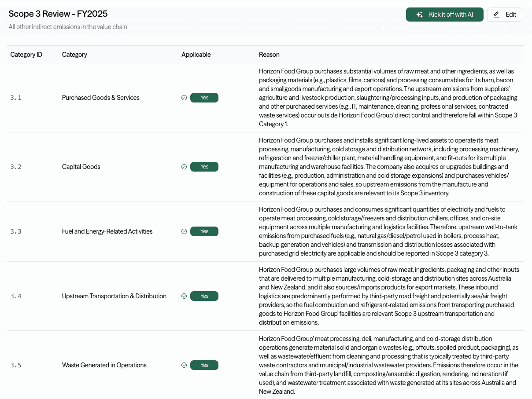Click the Reason column header
This screenshot has width=532, height=399.
pos(269,55)
